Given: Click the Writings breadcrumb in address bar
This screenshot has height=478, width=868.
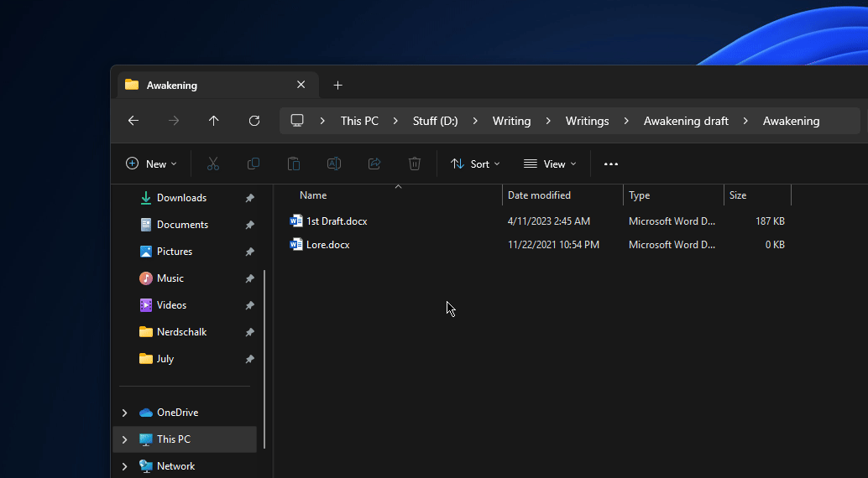Looking at the screenshot, I should point(587,121).
